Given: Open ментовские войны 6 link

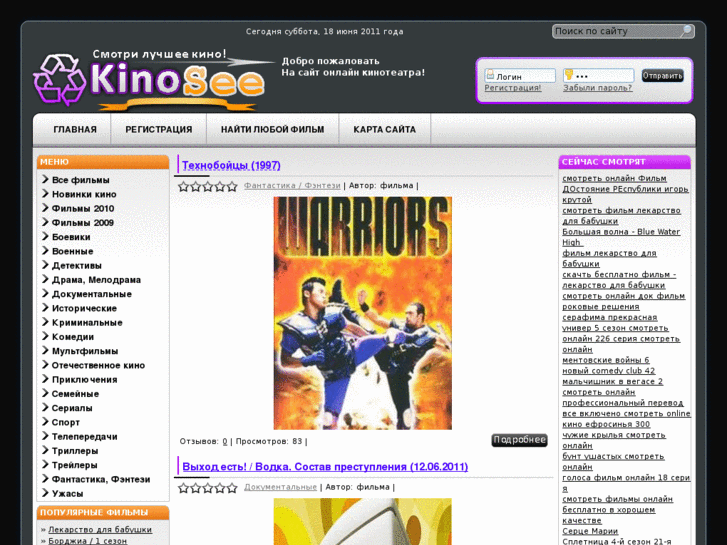Looking at the screenshot, I should (606, 360).
